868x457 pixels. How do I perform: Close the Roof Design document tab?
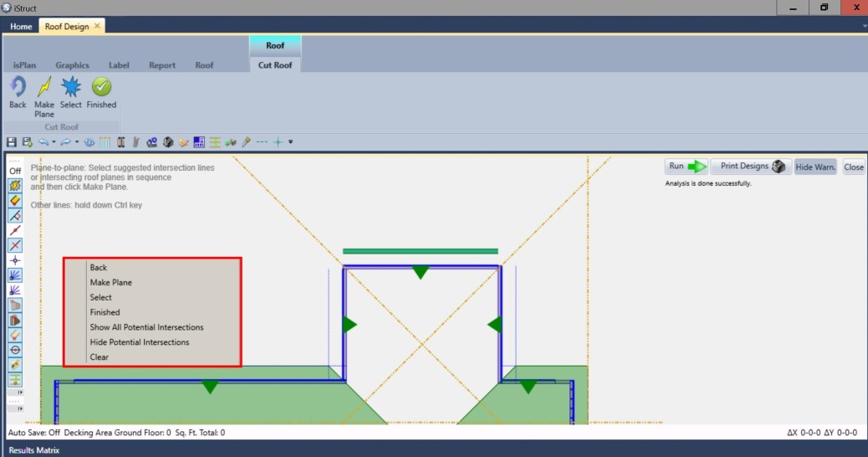pos(97,26)
